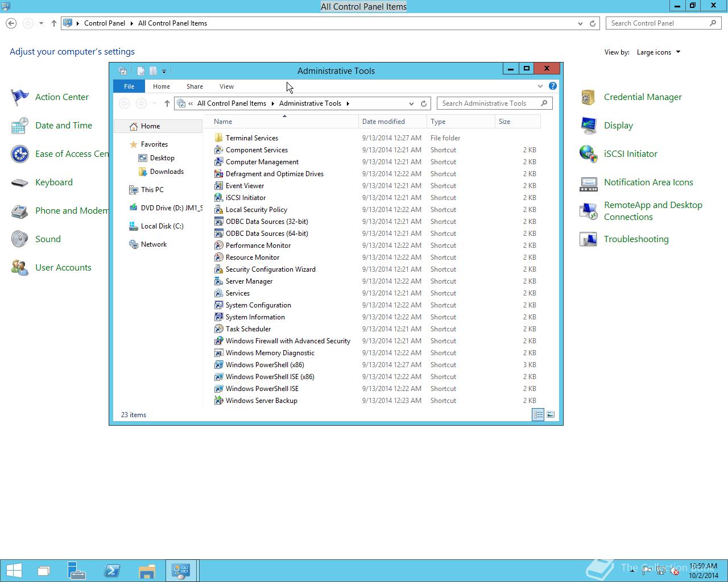Viewport: 728px width, 582px height.
Task: Select the DVD Drive (D:) entry
Action: click(x=166, y=208)
